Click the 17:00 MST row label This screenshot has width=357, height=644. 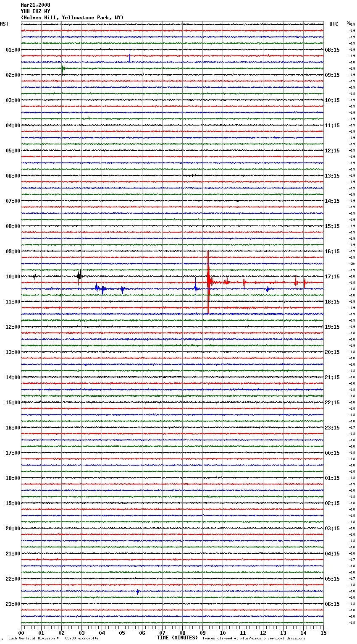(x=13, y=453)
